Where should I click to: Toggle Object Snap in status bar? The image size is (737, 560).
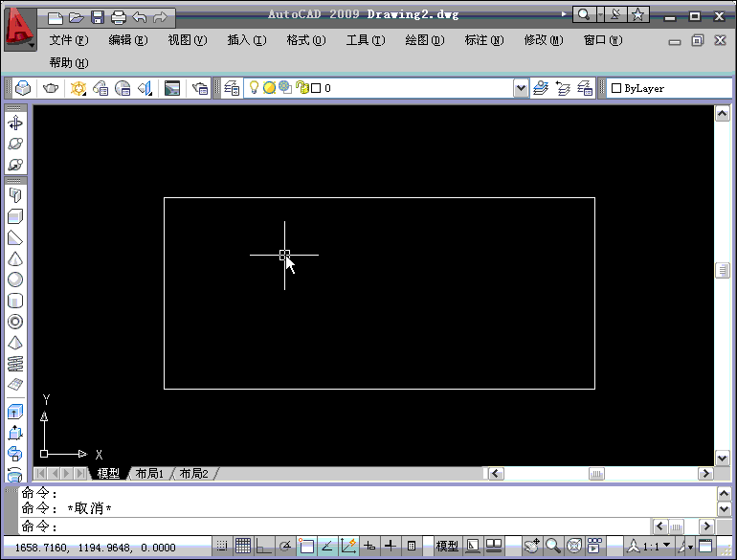(306, 546)
